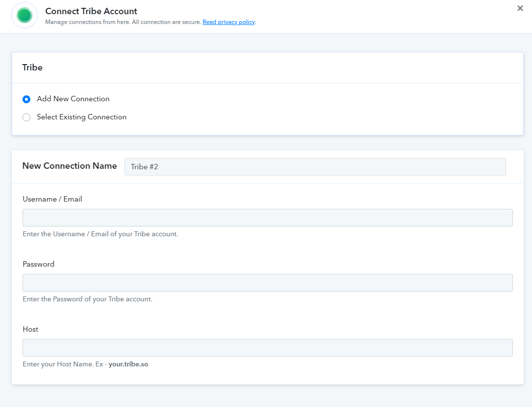Click 'Enter the Username / Email' helper text
Screen dimensions: 532x407
(100, 234)
